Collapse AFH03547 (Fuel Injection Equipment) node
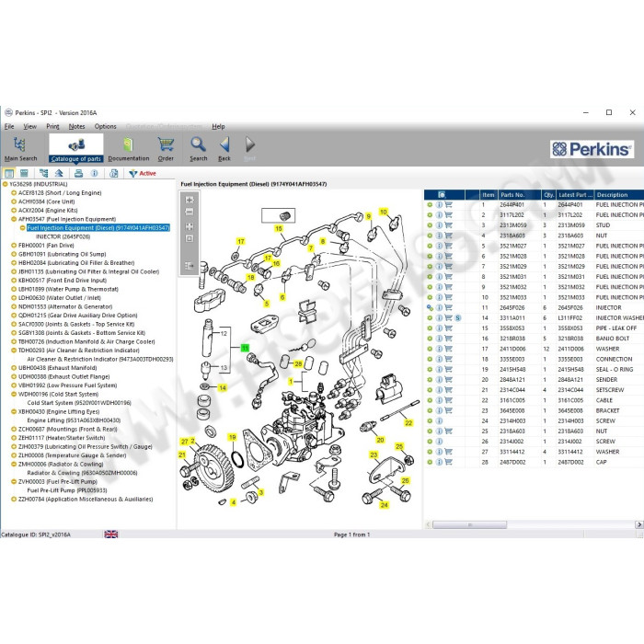The image size is (644, 644). (14, 219)
